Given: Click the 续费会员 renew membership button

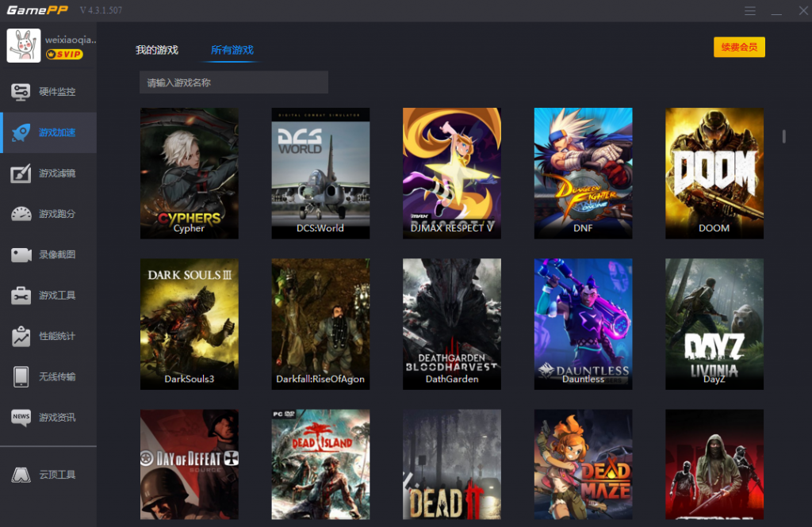Looking at the screenshot, I should [739, 47].
